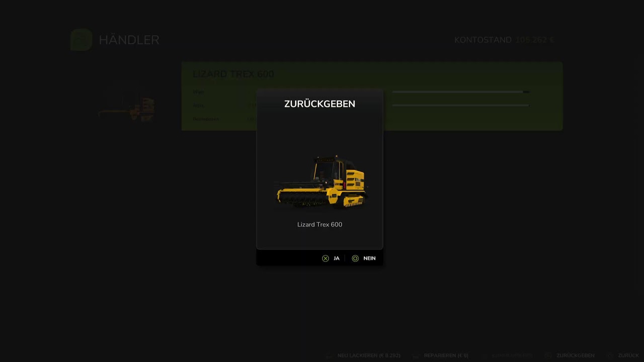Click the controller icon beside bottom ZURÜCKGEBEN
Screen dimensions: 644x362
pyautogui.click(x=548, y=355)
